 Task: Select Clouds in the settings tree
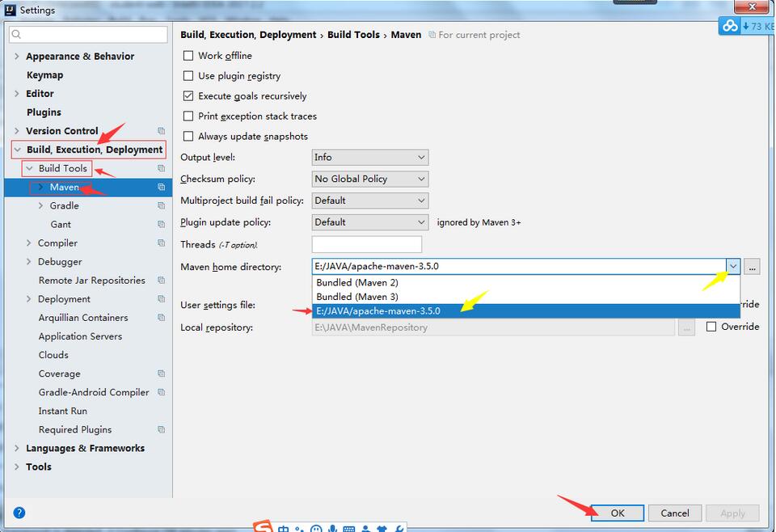pyautogui.click(x=53, y=355)
